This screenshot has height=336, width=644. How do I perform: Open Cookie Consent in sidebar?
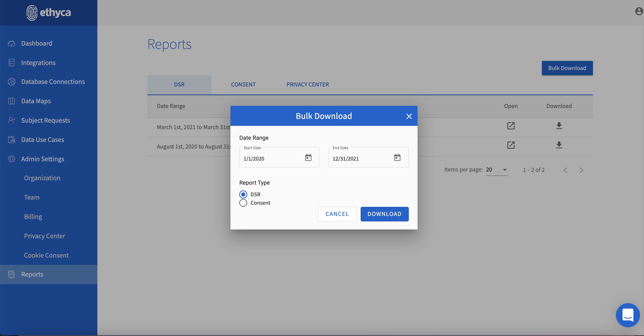(46, 255)
